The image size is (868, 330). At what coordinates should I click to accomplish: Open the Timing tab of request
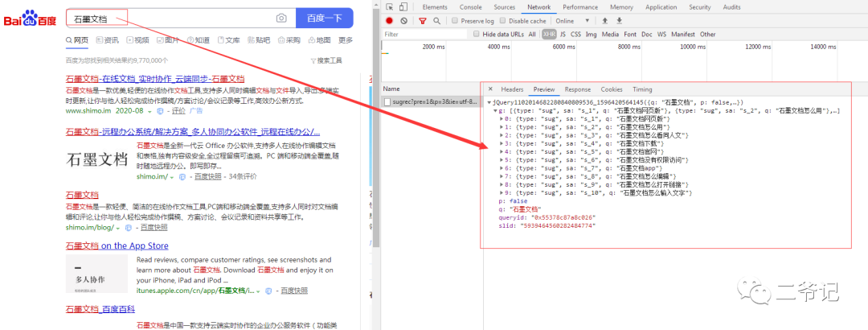(x=642, y=89)
